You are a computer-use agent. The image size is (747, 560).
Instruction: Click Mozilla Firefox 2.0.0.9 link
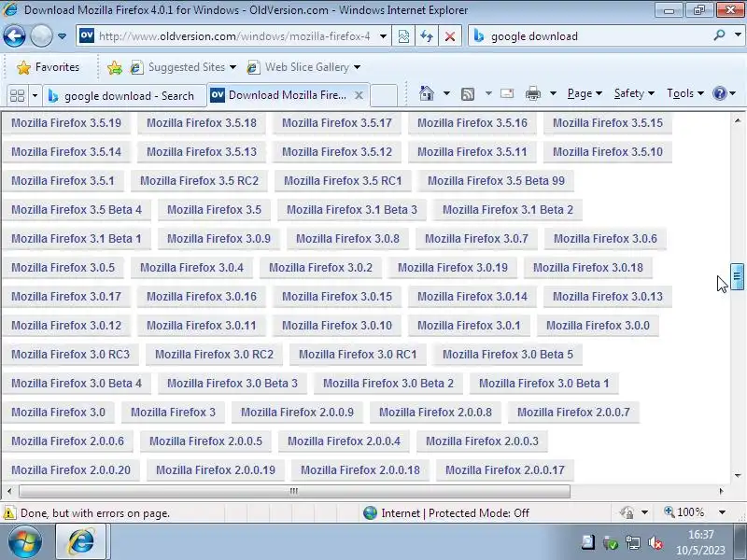(297, 413)
